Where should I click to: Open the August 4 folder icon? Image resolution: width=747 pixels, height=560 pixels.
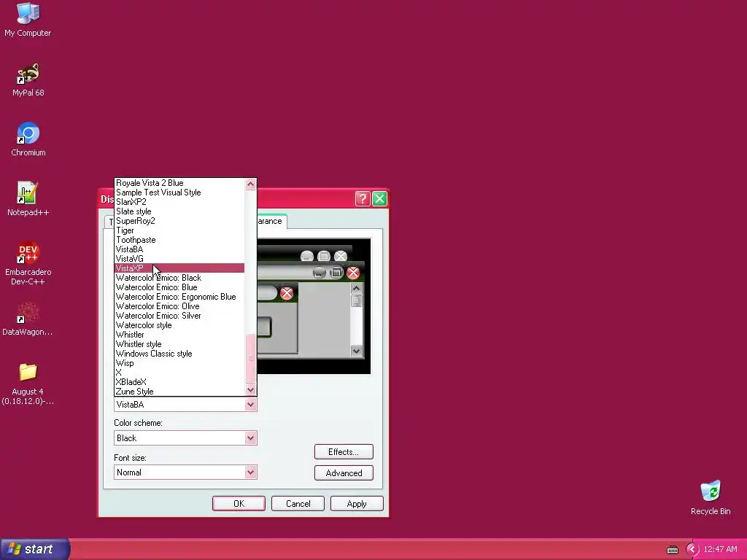coord(28,384)
